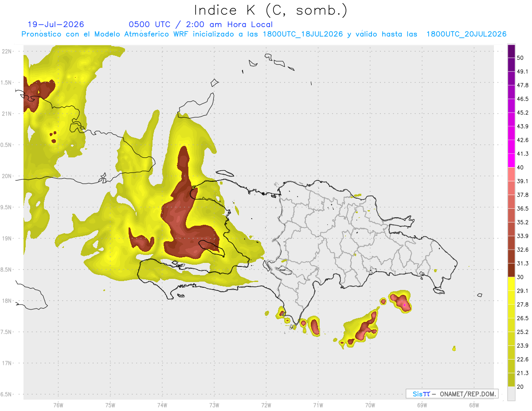
Task: Click the "1800UTC_18JUL2026" initialization time
Action: coord(303,34)
